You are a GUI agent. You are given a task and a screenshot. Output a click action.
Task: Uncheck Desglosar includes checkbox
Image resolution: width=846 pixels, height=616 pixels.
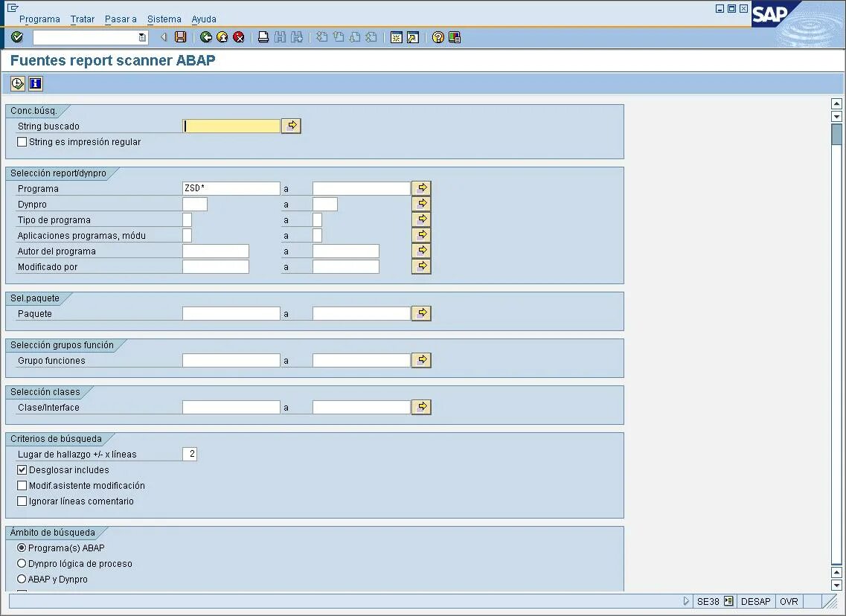(x=22, y=470)
